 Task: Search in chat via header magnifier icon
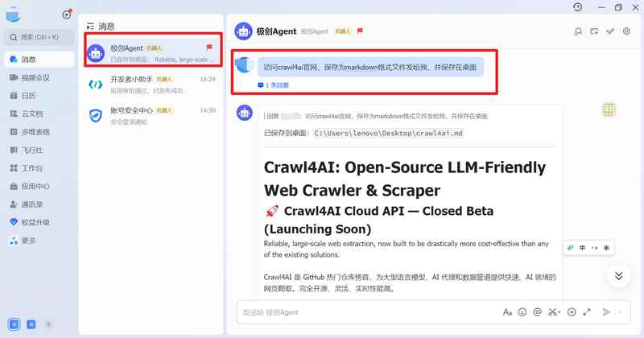pyautogui.click(x=578, y=31)
